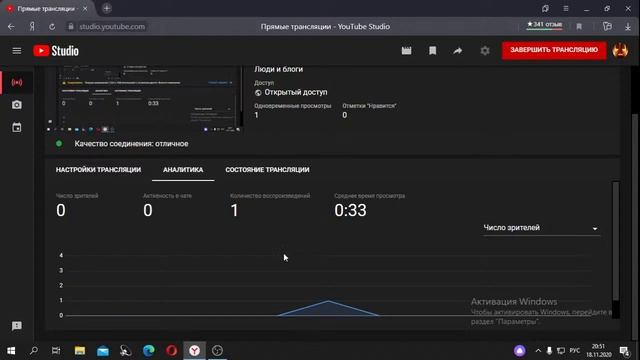This screenshot has height=360, width=640.
Task: Open the browser menu three-lines icon
Action: coord(566,9)
